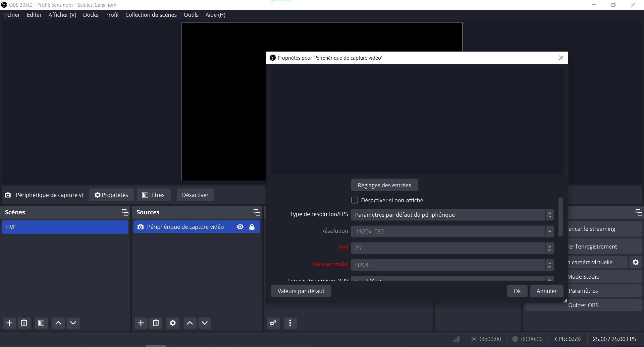Viewport: 644px width, 347px height.
Task: Open the Outils menu
Action: [191, 15]
